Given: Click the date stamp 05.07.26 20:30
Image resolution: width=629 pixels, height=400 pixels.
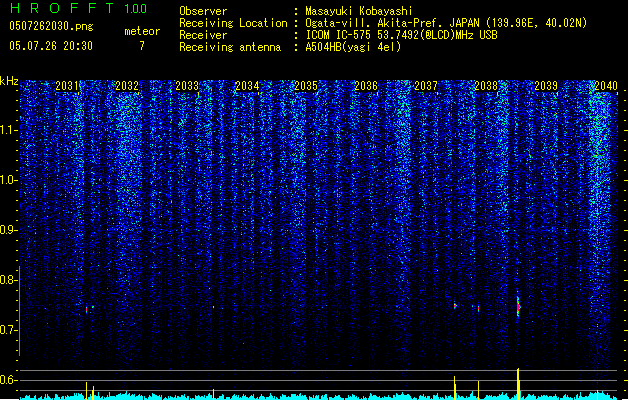Looking at the screenshot, I should [x=51, y=46].
